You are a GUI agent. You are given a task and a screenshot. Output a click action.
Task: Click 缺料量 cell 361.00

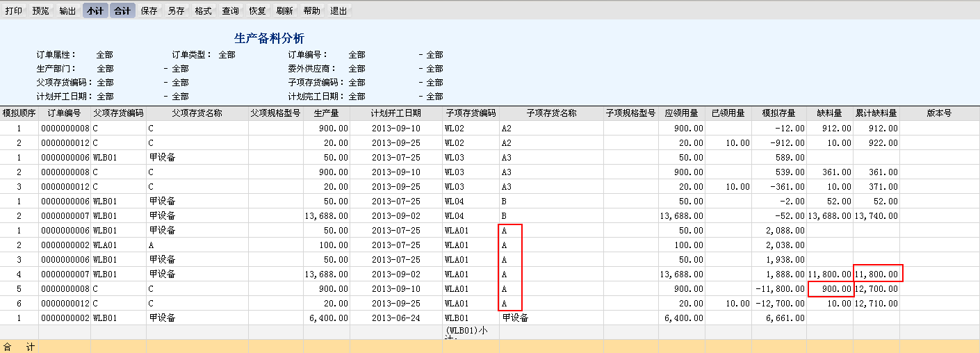tap(829, 172)
